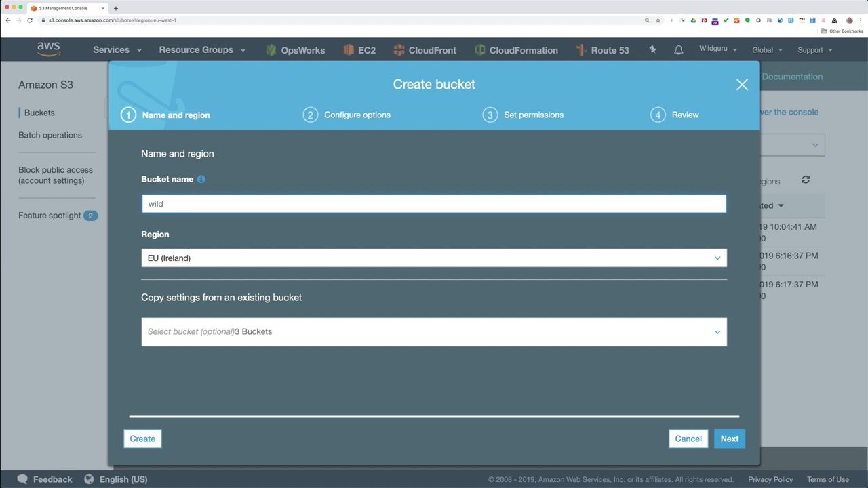Select Batch operations in the sidebar
Image resolution: width=868 pixels, height=488 pixels.
(x=50, y=135)
